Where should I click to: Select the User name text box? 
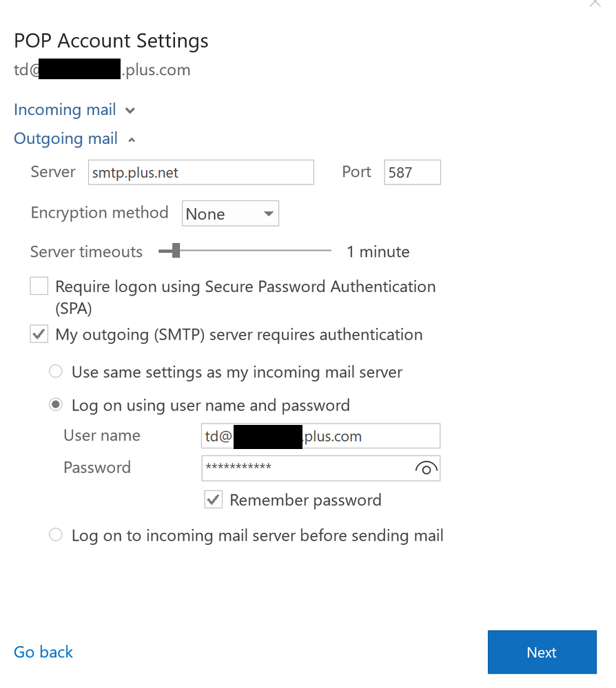(x=320, y=435)
